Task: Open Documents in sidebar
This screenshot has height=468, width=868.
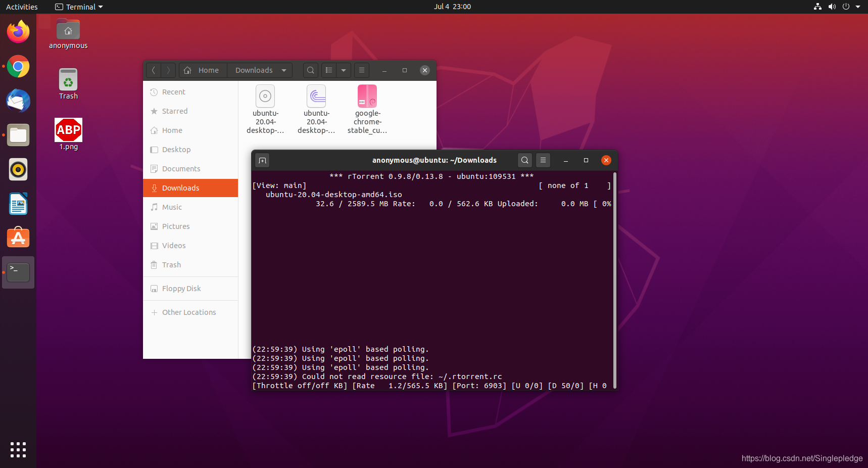Action: [190, 169]
